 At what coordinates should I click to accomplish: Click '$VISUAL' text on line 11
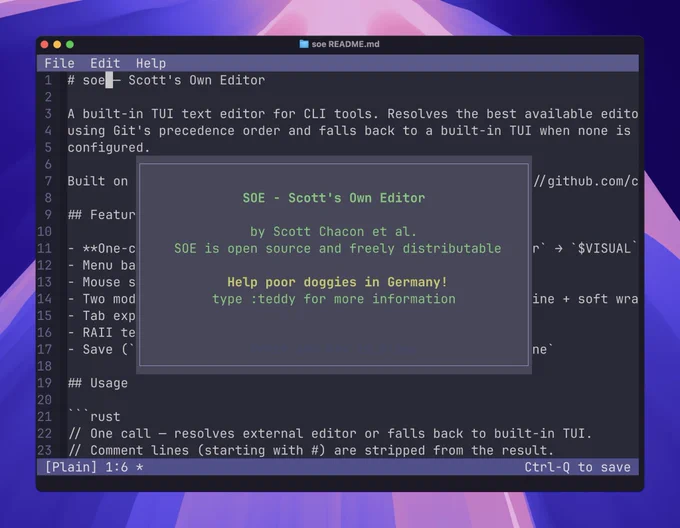(x=604, y=248)
